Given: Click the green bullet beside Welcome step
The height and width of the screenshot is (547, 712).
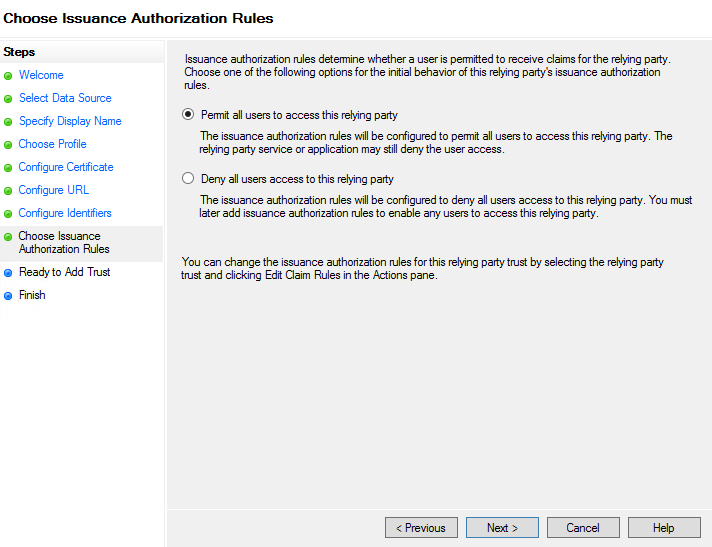Looking at the screenshot, I should tap(8, 76).
